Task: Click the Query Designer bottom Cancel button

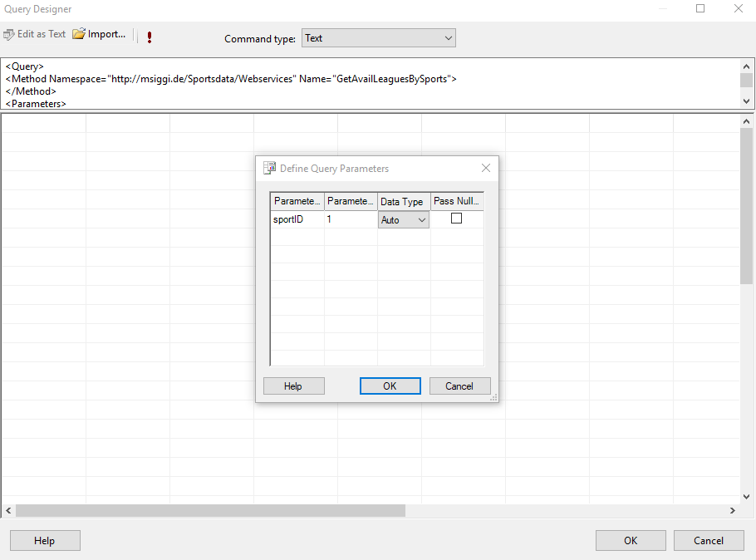Action: [x=709, y=541]
